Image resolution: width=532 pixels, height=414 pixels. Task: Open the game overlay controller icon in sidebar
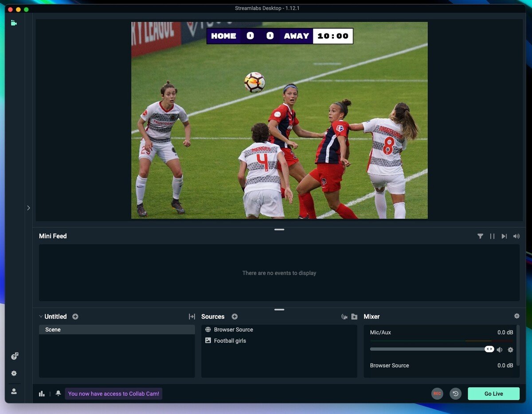(15, 356)
